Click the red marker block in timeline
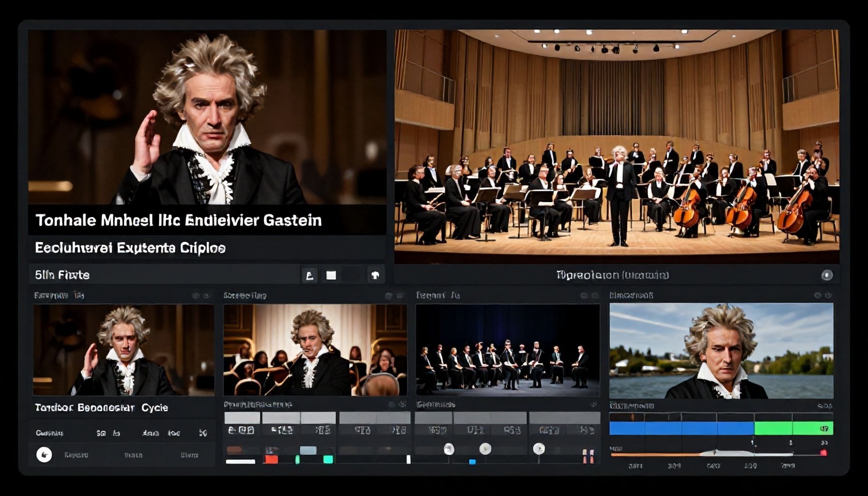This screenshot has width=868, height=496. (x=271, y=459)
